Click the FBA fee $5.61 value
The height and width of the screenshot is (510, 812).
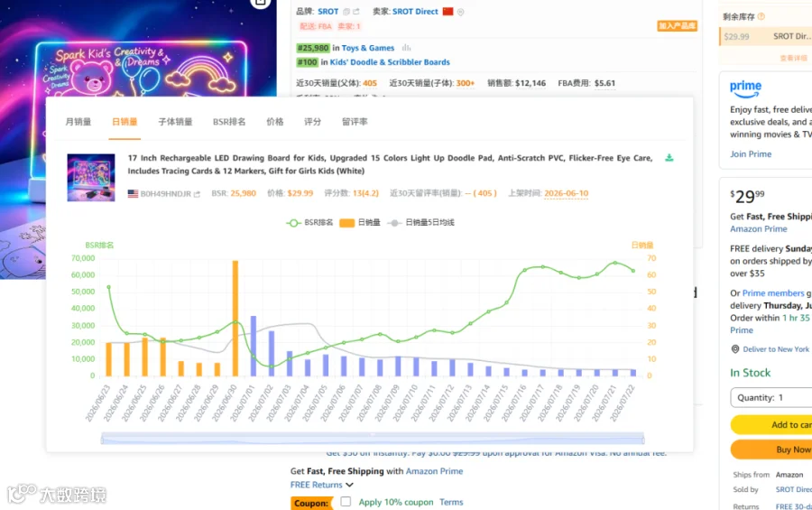click(x=604, y=83)
